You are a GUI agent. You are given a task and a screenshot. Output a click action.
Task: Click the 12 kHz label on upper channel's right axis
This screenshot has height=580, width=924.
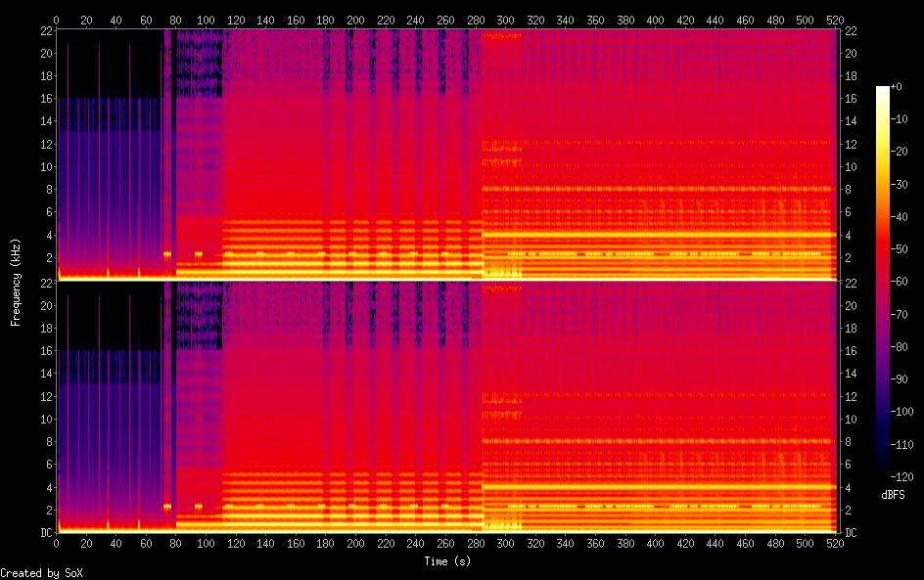[x=850, y=145]
